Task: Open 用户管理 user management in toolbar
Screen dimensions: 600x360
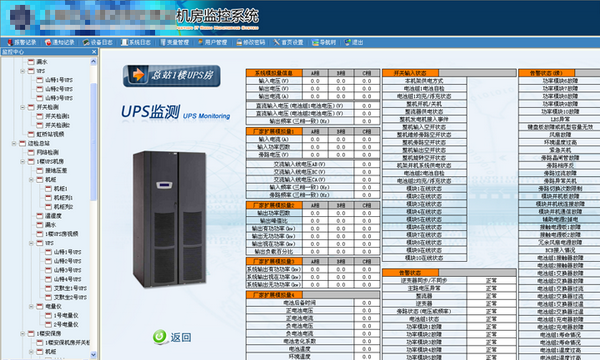Action: tap(212, 42)
